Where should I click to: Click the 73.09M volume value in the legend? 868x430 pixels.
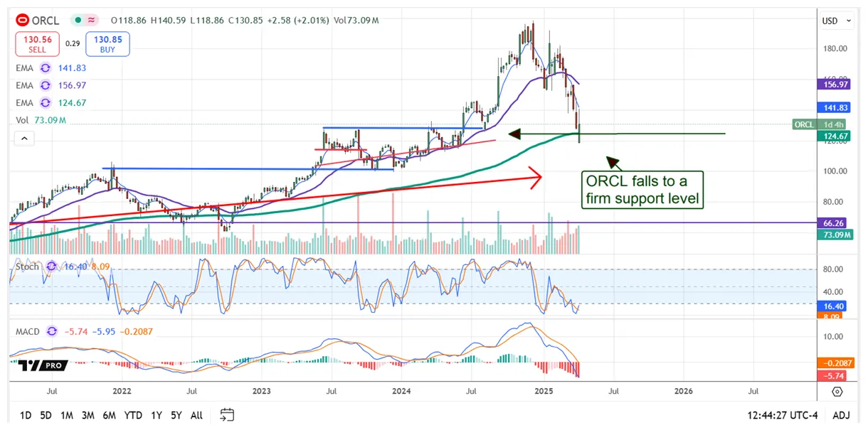click(48, 119)
